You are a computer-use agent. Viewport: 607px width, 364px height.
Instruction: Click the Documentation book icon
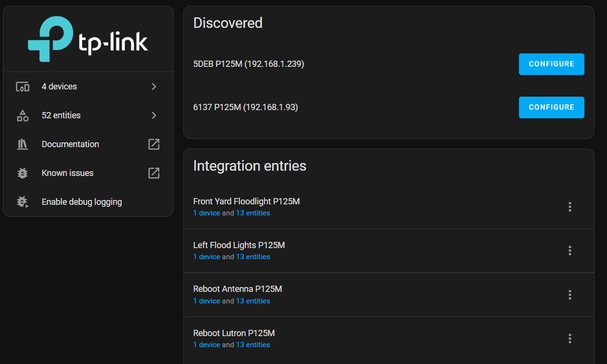pos(22,144)
